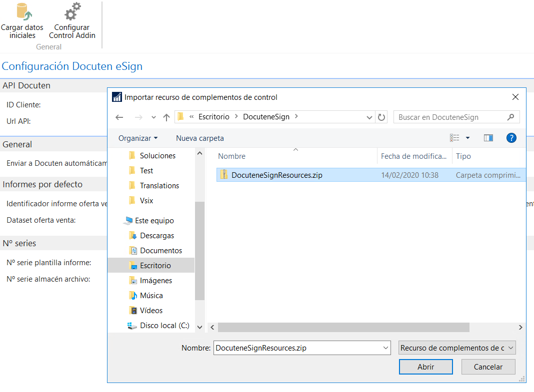
Task: Expand chevron between Escritorio and DocuteneSign
Action: (236, 117)
